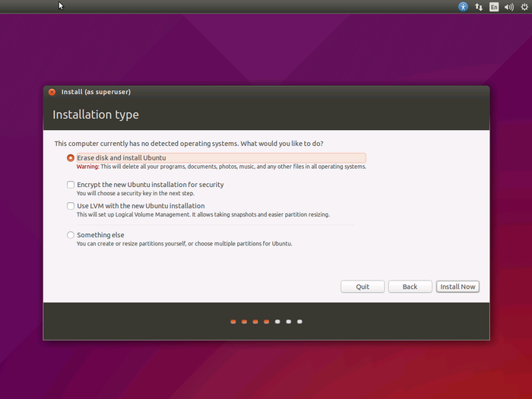Click 'You can create or resize partitions' text

click(184, 244)
